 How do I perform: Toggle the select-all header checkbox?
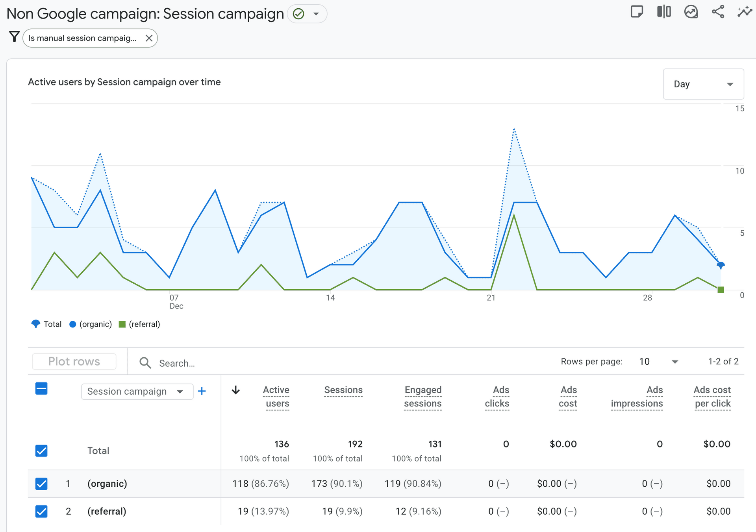pyautogui.click(x=41, y=389)
